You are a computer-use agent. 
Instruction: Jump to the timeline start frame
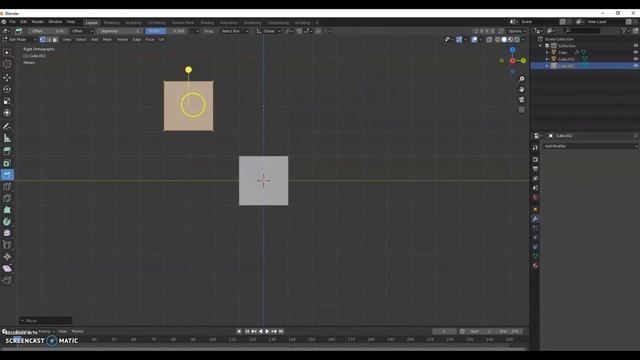pyautogui.click(x=247, y=331)
